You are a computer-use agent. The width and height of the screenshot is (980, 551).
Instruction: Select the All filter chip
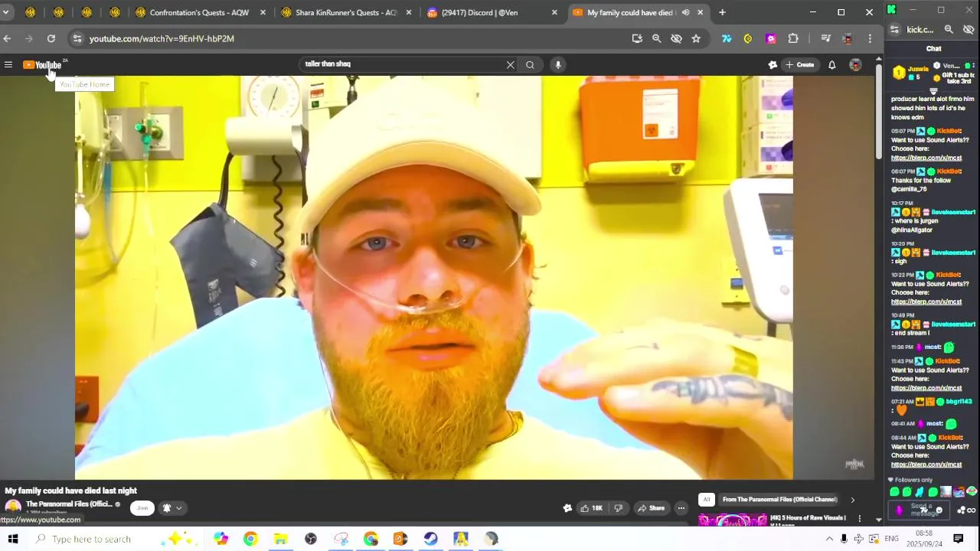click(706, 500)
